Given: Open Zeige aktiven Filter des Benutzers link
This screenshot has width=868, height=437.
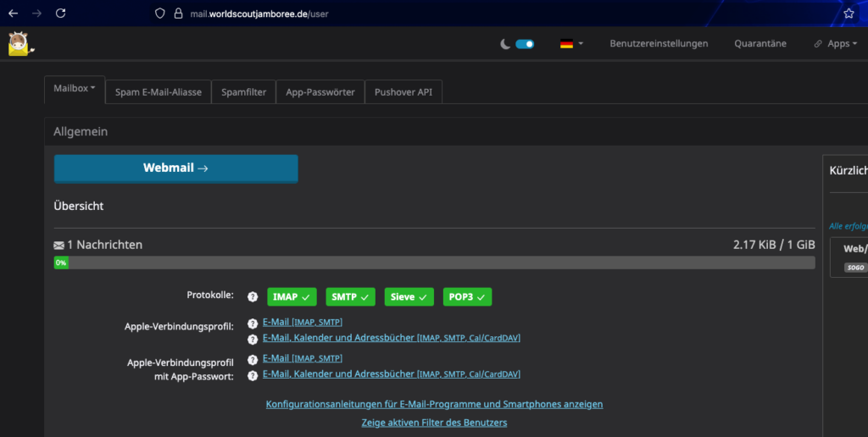Looking at the screenshot, I should 434,422.
